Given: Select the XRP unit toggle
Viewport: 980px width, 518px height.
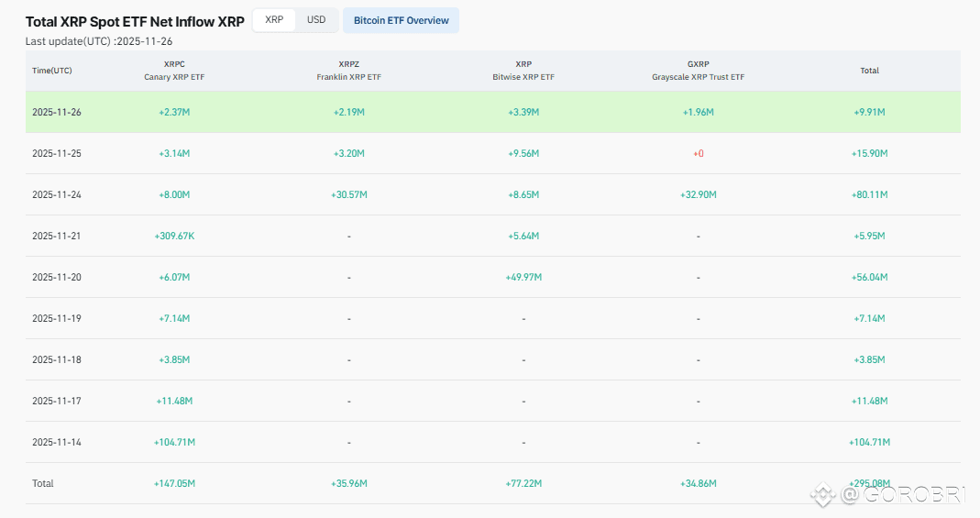Looking at the screenshot, I should [x=274, y=20].
